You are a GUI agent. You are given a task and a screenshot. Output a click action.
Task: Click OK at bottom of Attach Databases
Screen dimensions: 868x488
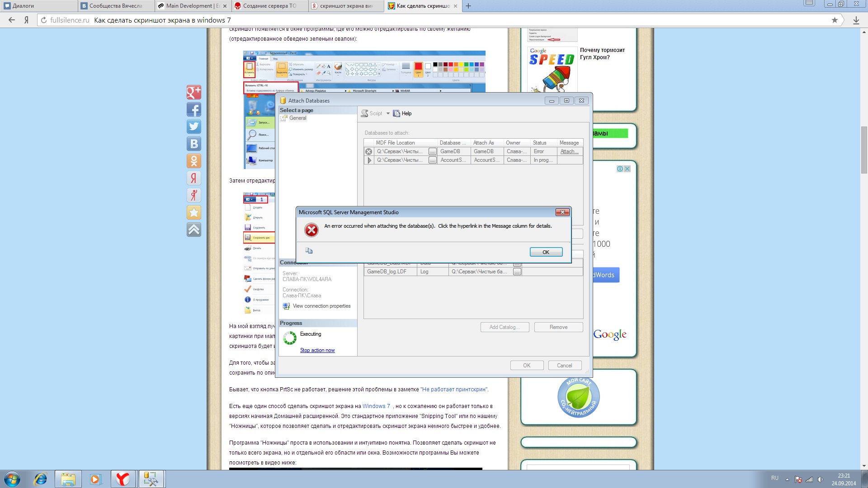pos(527,366)
